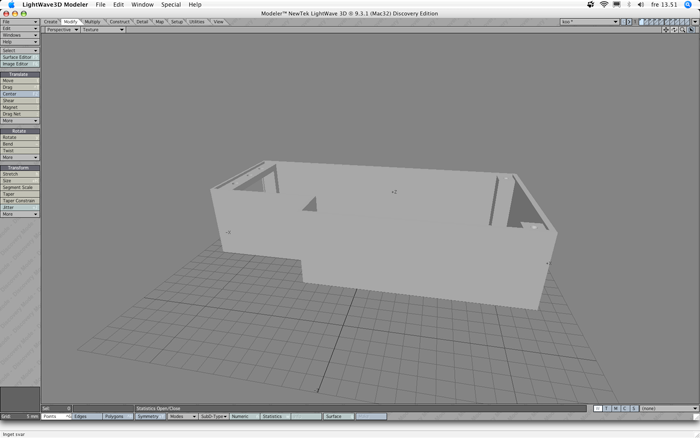Switch to the Detail tab
Image resolution: width=700 pixels, height=438 pixels.
(x=142, y=22)
